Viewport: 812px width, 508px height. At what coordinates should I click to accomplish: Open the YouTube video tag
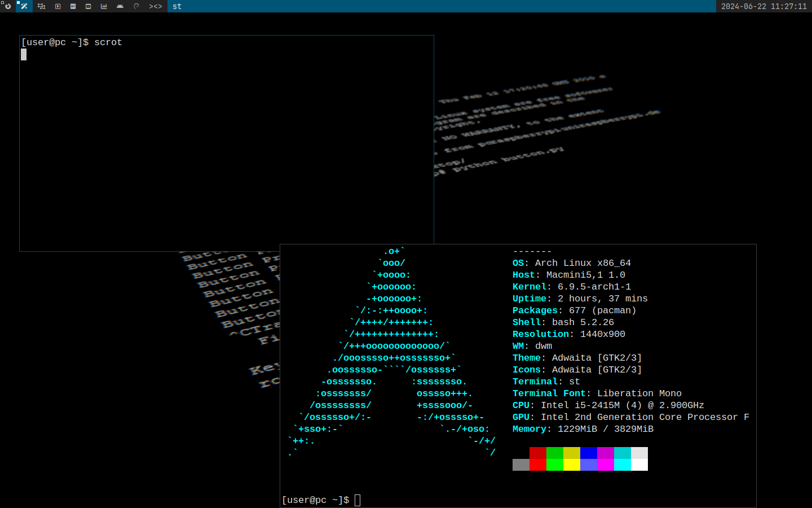pyautogui.click(x=89, y=6)
